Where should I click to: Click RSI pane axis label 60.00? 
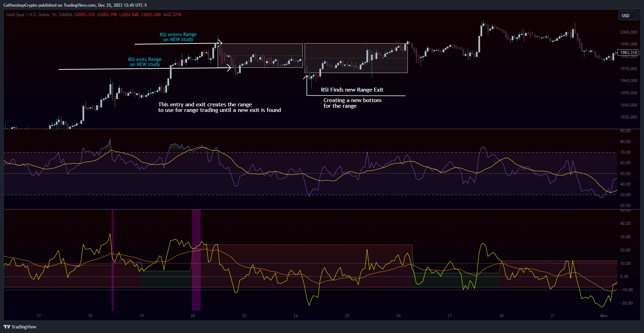pos(625,163)
